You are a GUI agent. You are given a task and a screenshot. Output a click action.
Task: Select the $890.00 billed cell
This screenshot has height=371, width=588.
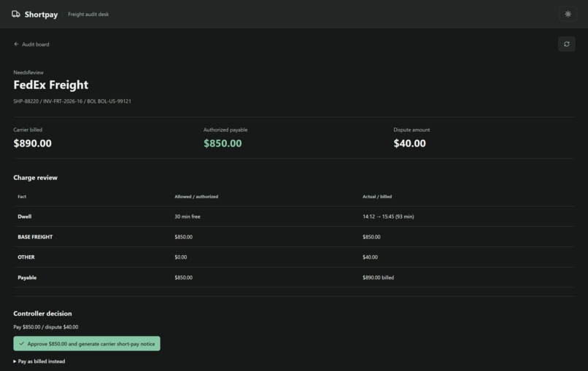378,278
